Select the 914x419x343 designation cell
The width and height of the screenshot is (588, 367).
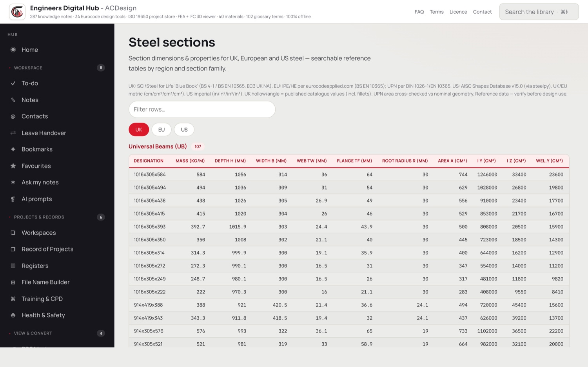click(x=148, y=318)
